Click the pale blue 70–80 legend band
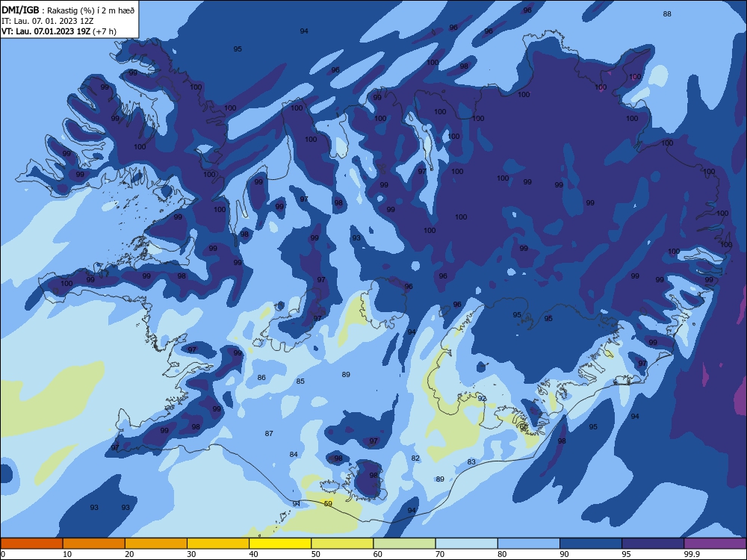This screenshot has width=747, height=560. 466,544
